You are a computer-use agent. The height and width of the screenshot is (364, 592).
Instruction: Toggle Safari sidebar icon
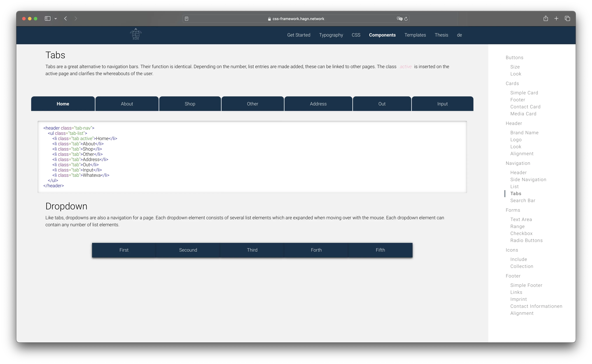(x=47, y=18)
